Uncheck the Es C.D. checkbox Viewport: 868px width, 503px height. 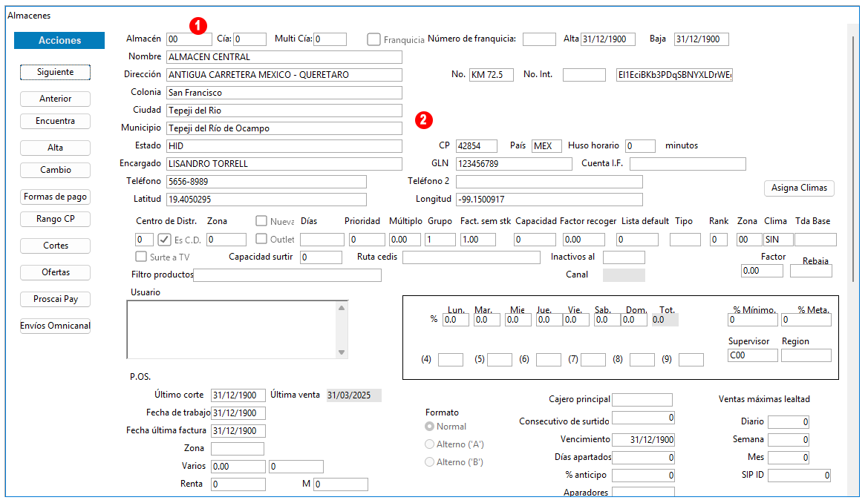pyautogui.click(x=164, y=239)
